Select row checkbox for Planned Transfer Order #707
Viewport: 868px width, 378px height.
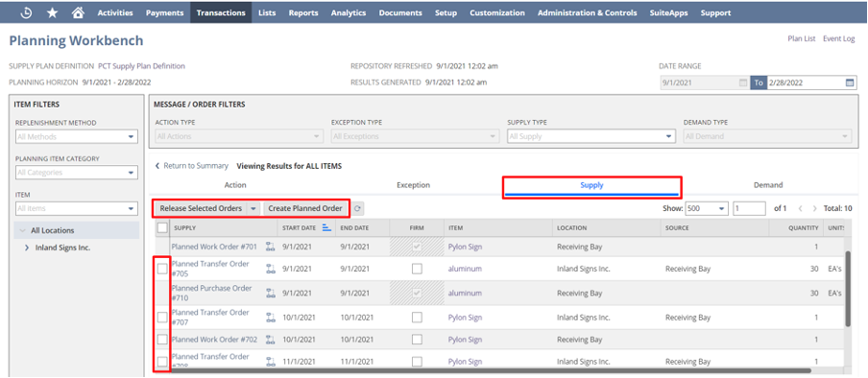pos(162,318)
